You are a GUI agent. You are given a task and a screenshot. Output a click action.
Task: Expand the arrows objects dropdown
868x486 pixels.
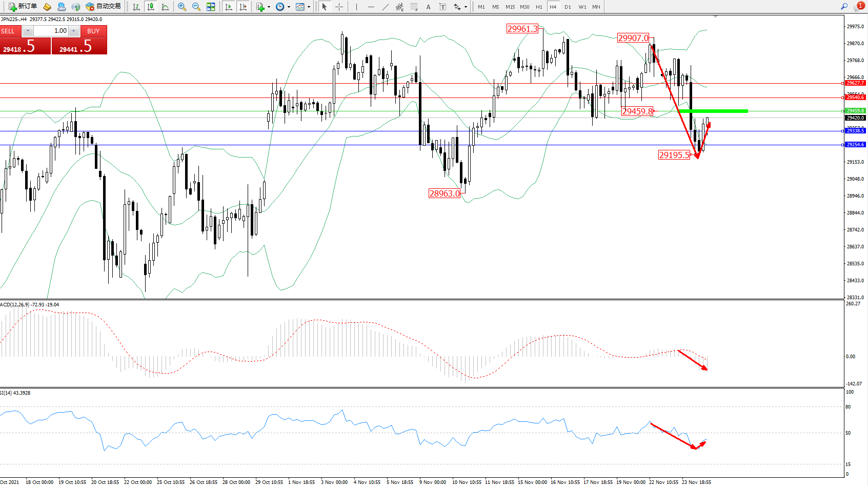pyautogui.click(x=466, y=7)
